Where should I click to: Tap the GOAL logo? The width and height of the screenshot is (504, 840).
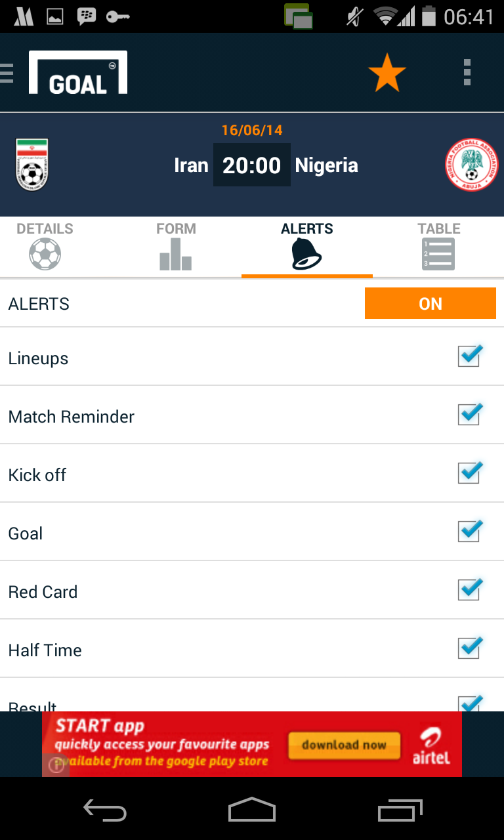click(x=78, y=73)
